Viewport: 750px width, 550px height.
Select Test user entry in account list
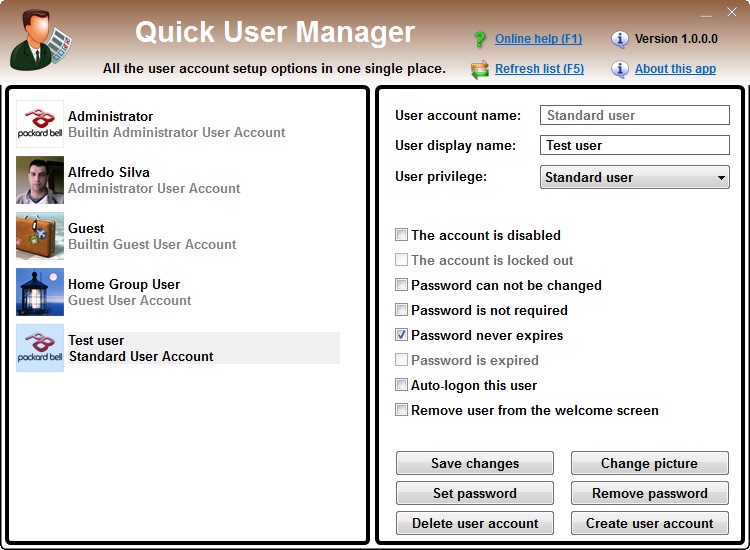[x=178, y=348]
